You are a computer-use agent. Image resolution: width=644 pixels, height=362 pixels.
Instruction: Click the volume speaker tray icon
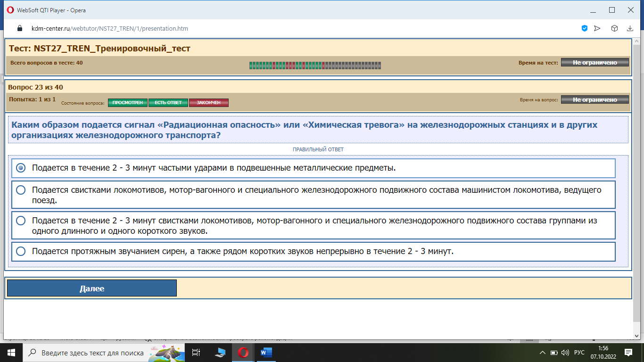pos(565,353)
